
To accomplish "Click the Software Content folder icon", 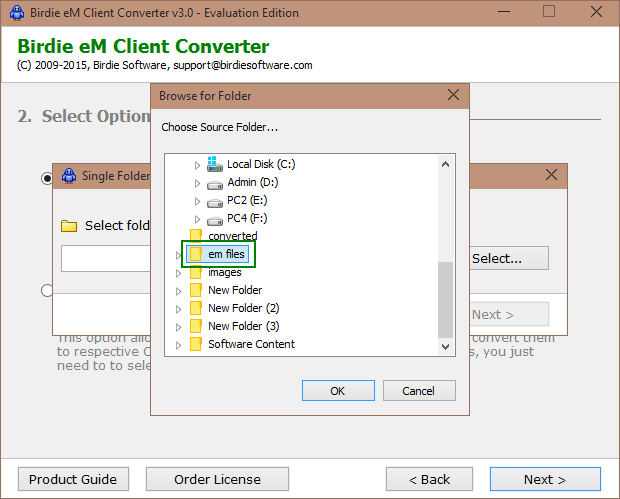I will (x=196, y=344).
